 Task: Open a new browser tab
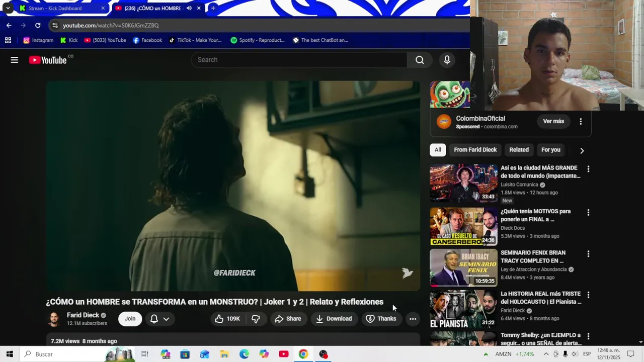point(213,8)
